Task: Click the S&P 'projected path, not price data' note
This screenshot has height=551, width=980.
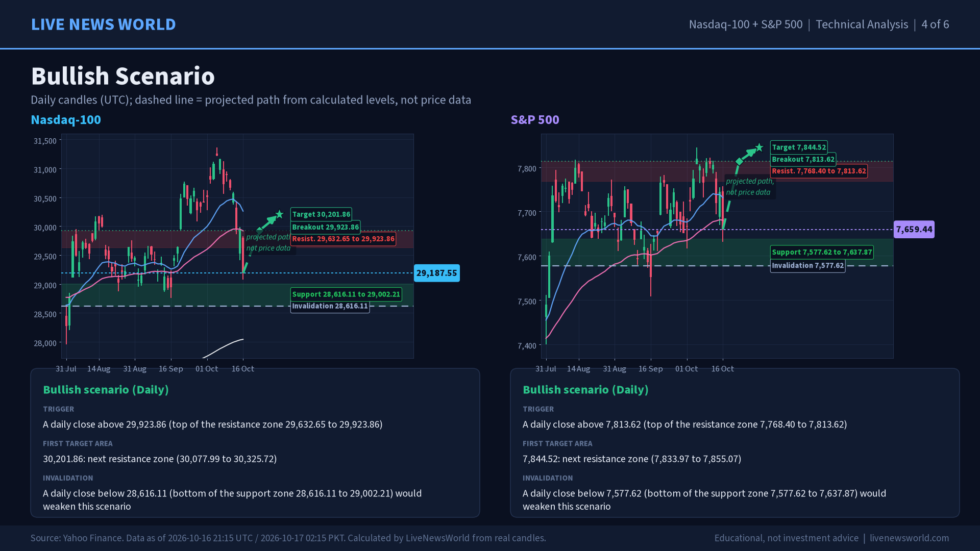Action: [x=750, y=187]
